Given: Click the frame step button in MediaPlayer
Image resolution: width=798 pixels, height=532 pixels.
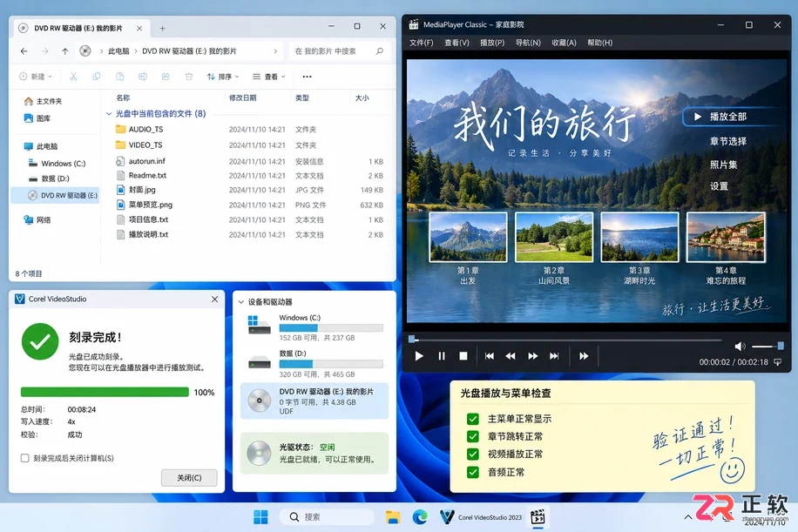Looking at the screenshot, I should point(584,356).
